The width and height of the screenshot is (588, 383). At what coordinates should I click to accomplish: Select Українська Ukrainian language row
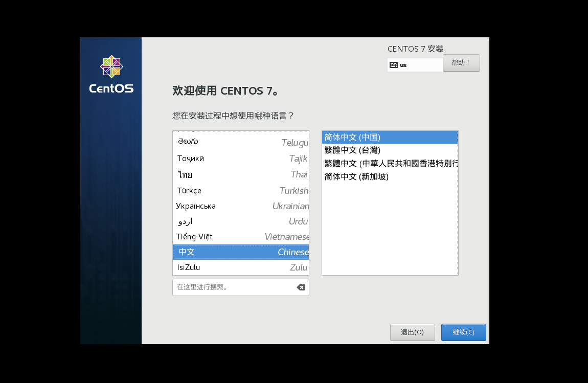tap(241, 206)
